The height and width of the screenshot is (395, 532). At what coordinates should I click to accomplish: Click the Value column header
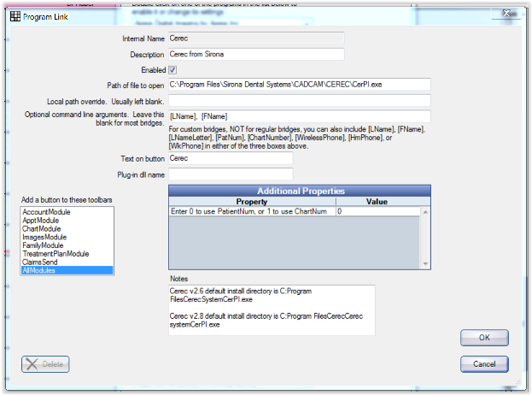(x=377, y=202)
